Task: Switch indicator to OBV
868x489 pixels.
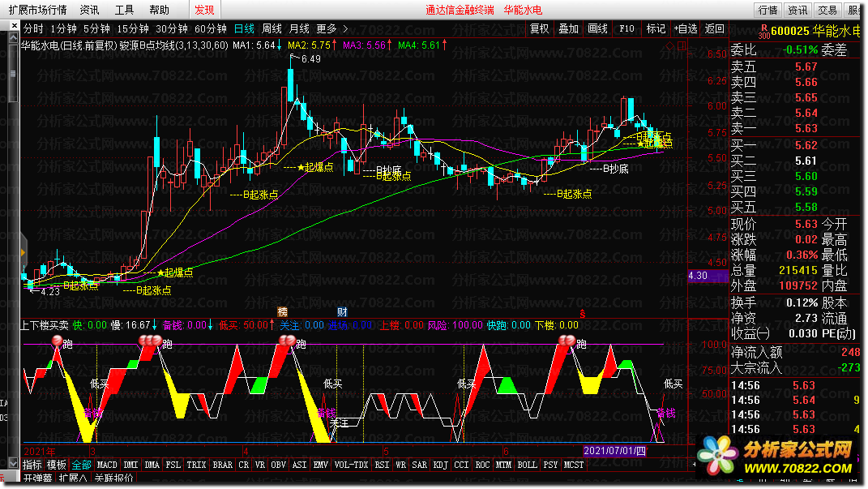Action: [279, 465]
